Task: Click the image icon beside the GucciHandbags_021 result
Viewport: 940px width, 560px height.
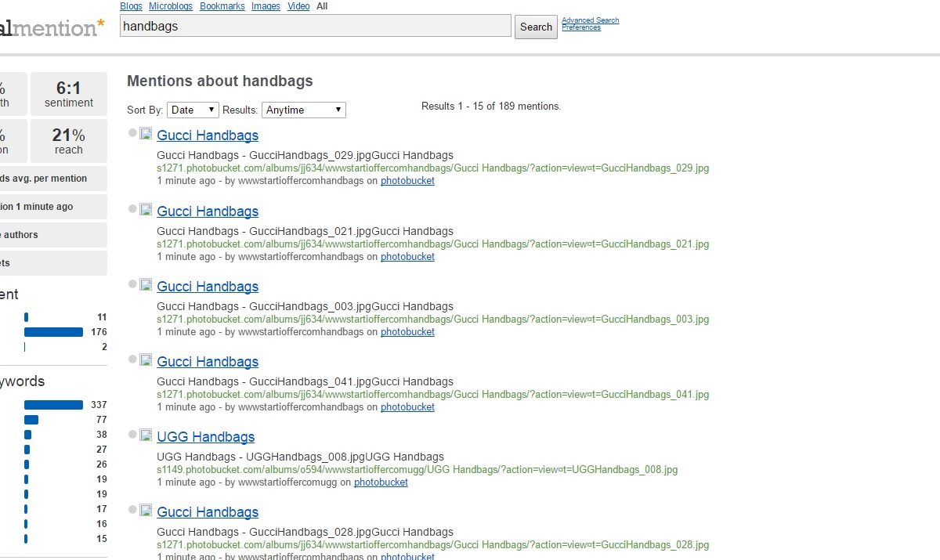Action: [146, 210]
